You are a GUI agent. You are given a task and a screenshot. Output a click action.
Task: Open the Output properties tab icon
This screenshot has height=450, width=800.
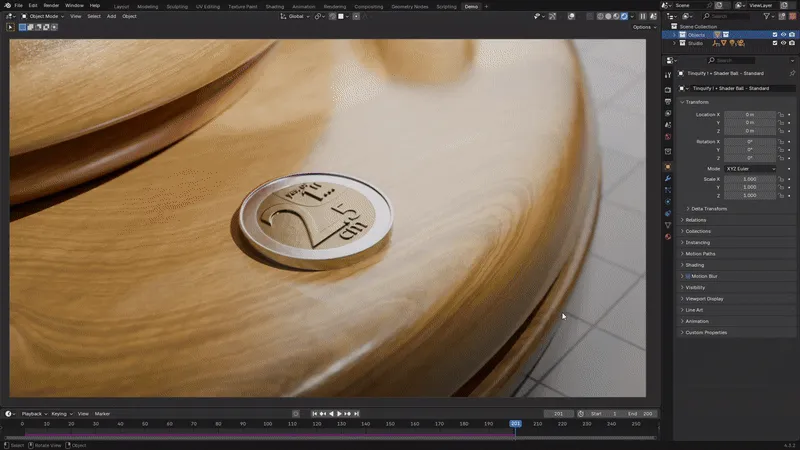point(668,102)
